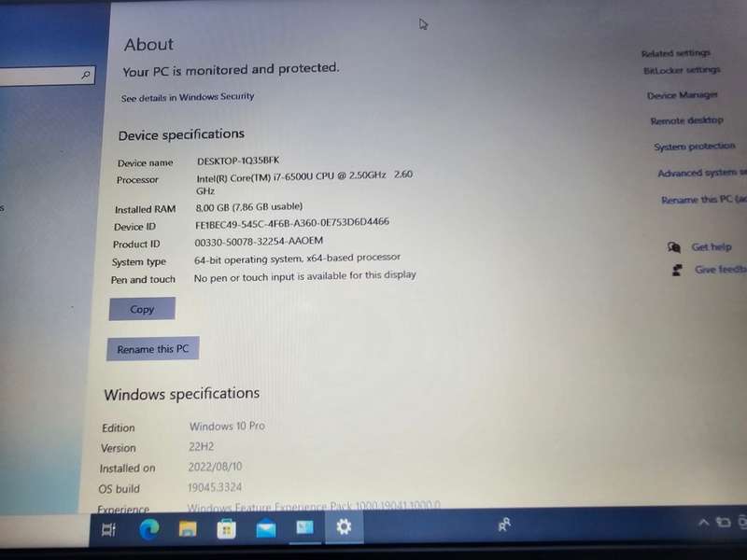Open System protection link
The height and width of the screenshot is (560, 747).
(x=695, y=147)
